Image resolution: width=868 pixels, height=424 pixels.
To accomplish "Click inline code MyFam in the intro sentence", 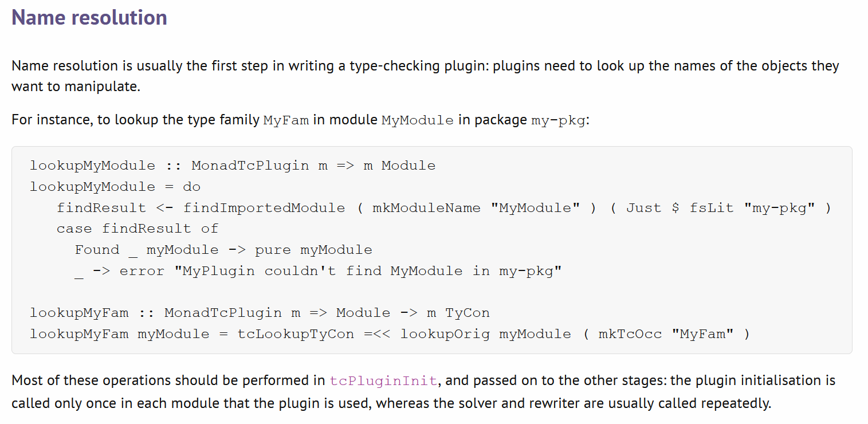I will (x=286, y=121).
